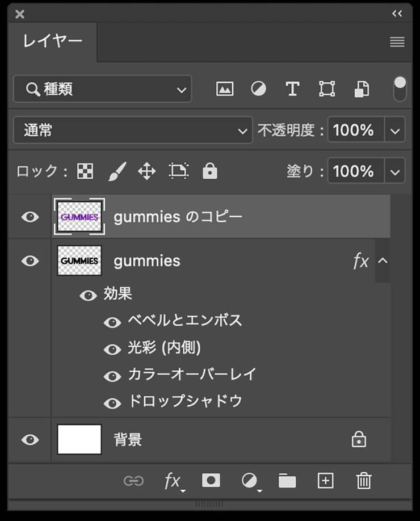Lock transparent pixels

(x=85, y=171)
